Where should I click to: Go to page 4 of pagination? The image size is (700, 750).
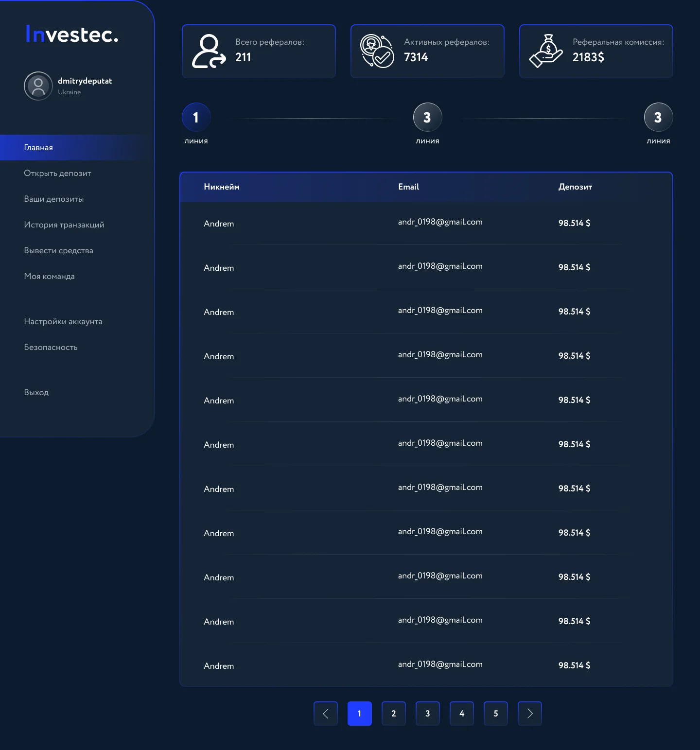click(x=462, y=714)
